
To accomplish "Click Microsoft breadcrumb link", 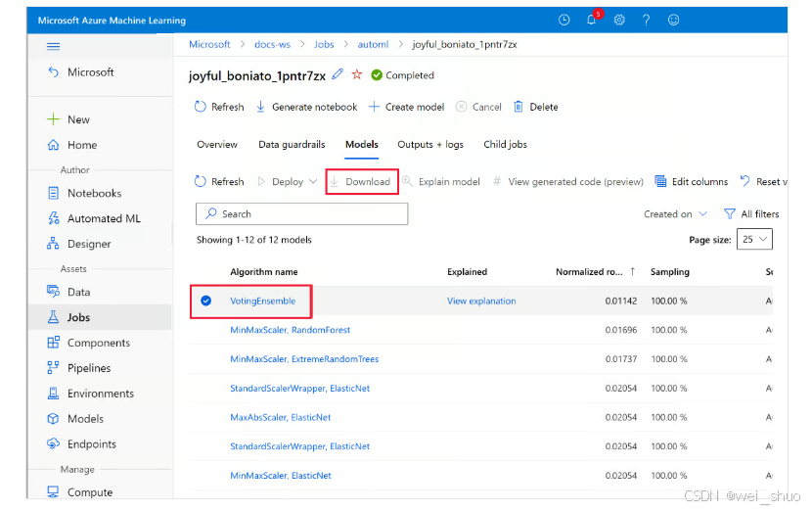I will [209, 45].
